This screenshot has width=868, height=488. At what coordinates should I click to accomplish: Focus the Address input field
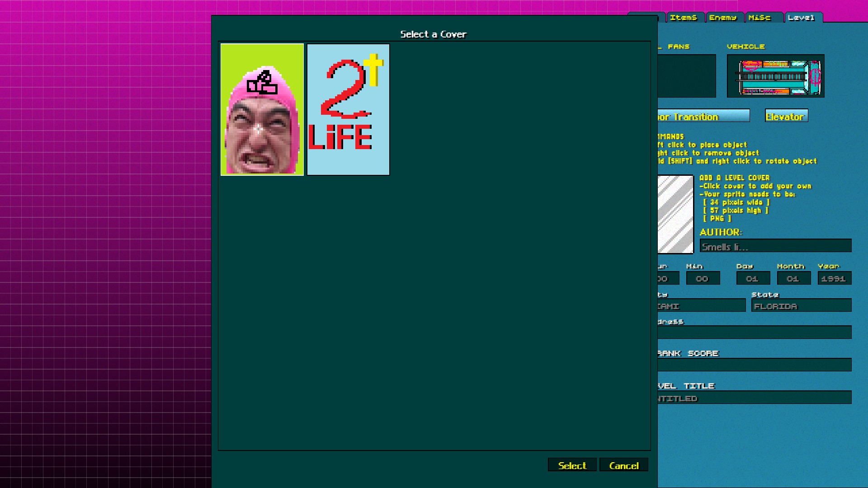pyautogui.click(x=755, y=332)
